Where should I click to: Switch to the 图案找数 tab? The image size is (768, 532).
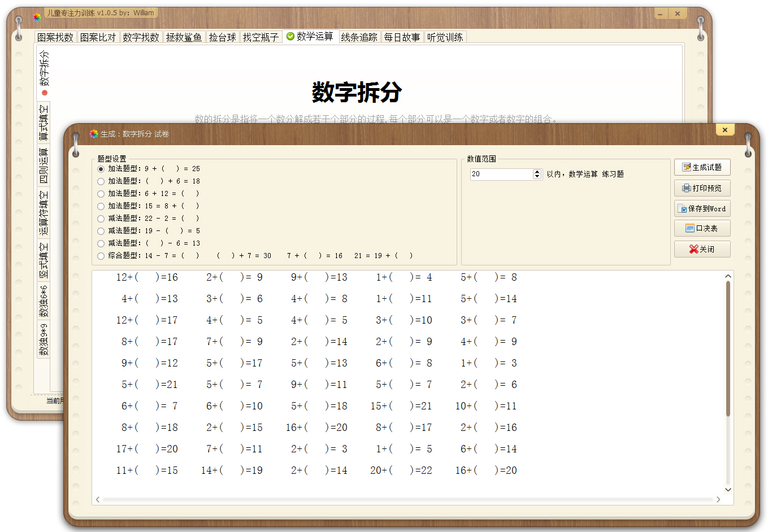coord(55,36)
